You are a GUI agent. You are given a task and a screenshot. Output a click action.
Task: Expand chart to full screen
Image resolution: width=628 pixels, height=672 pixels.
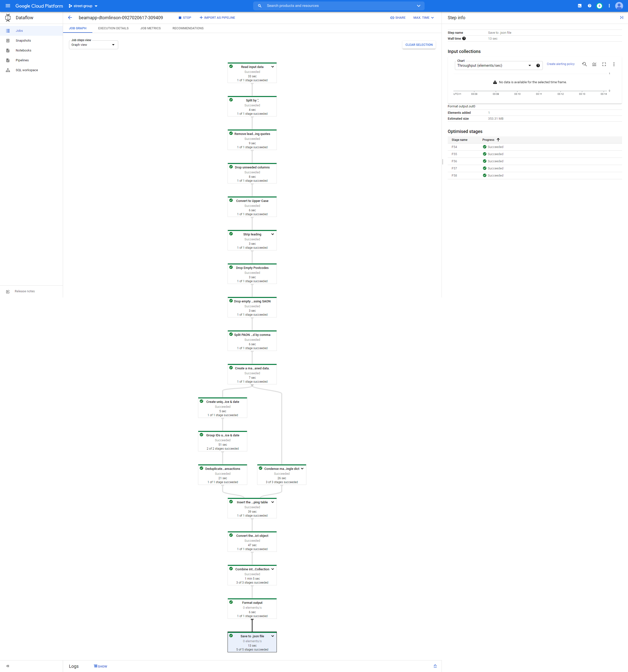[604, 64]
